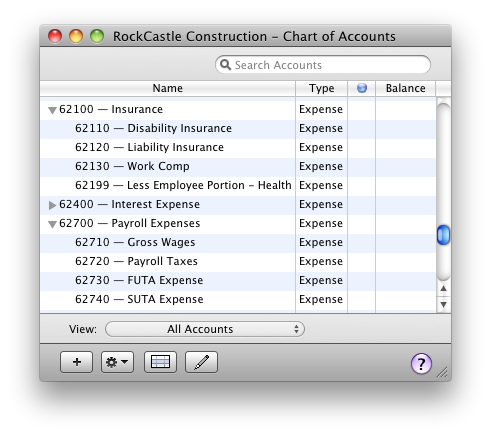Select the 62130 Work Comp account
Image resolution: width=491 pixels, height=436 pixels.
pos(238,166)
